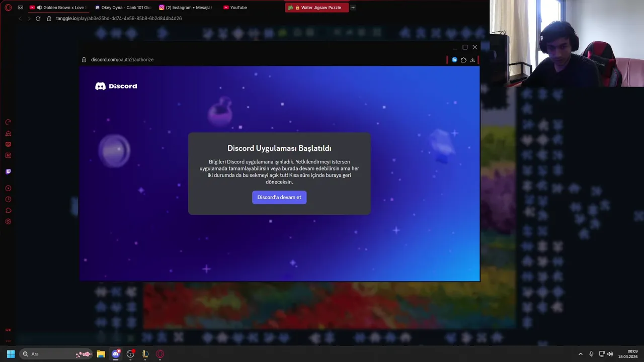This screenshot has height=362, width=644.
Task: Switch to Instagram Mesajlar tab
Action: point(187,8)
